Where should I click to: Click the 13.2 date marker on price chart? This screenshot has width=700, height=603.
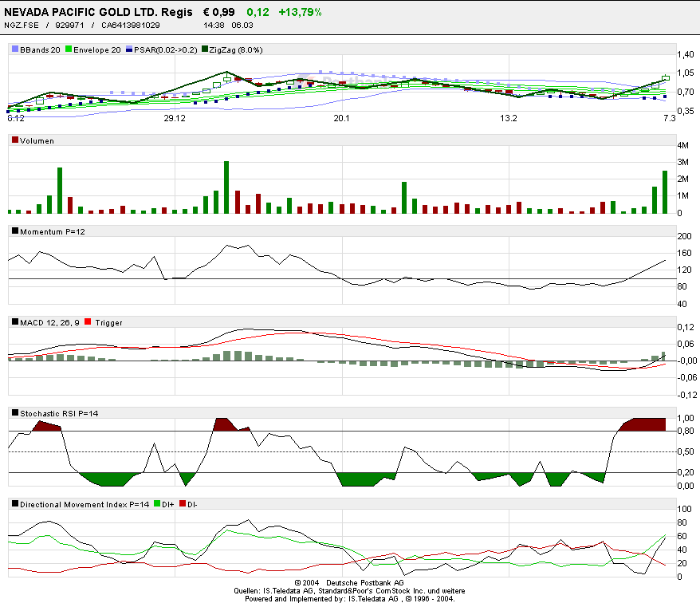point(509,118)
